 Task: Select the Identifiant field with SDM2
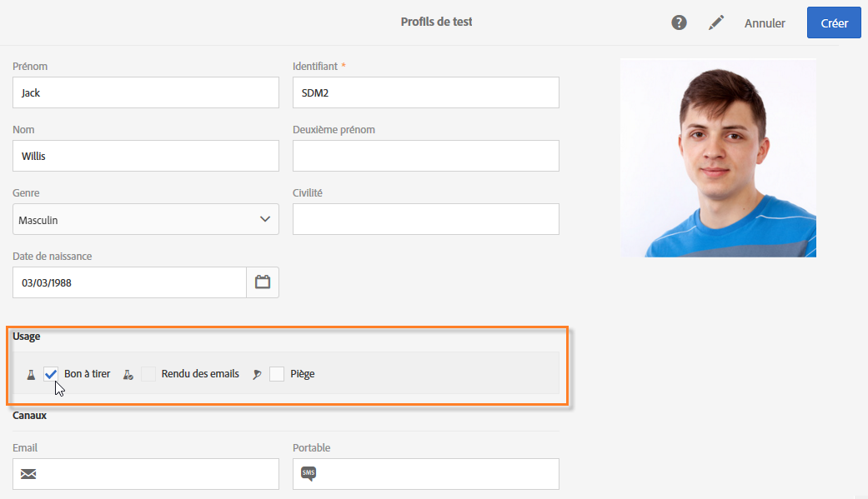coord(425,92)
